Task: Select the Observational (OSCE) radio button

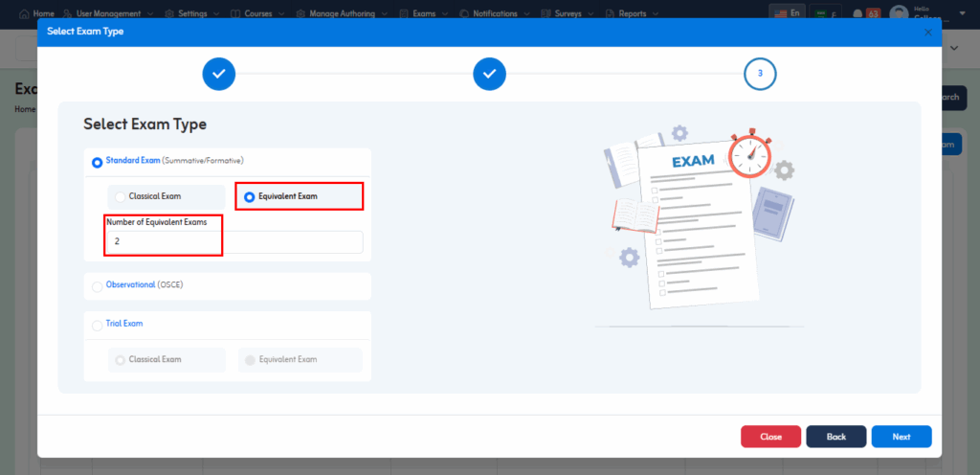Action: [97, 285]
